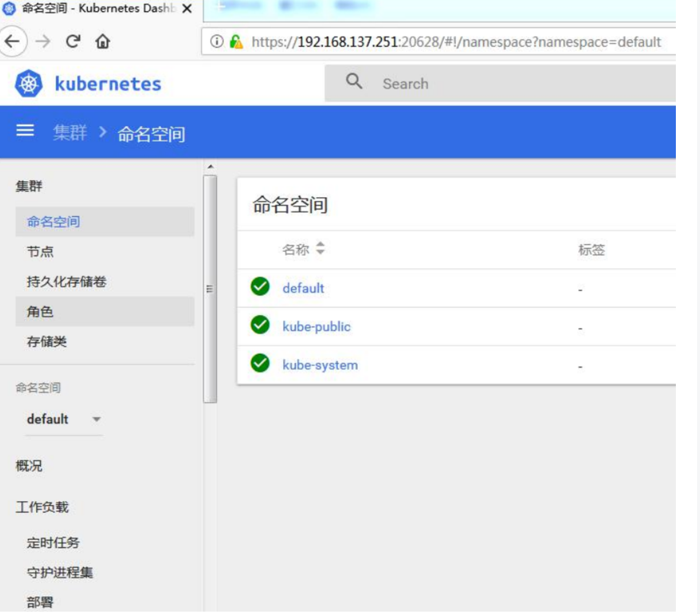Screen dimensions: 700x614
Task: Click the 集群 sidebar heading
Action: [x=29, y=186]
